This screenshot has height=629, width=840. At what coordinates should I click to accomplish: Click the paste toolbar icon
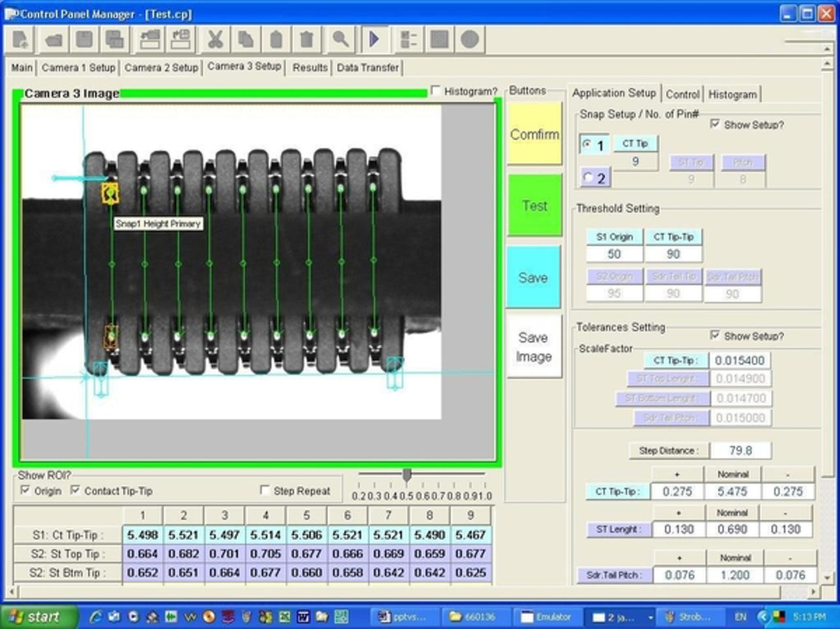pyautogui.click(x=275, y=39)
